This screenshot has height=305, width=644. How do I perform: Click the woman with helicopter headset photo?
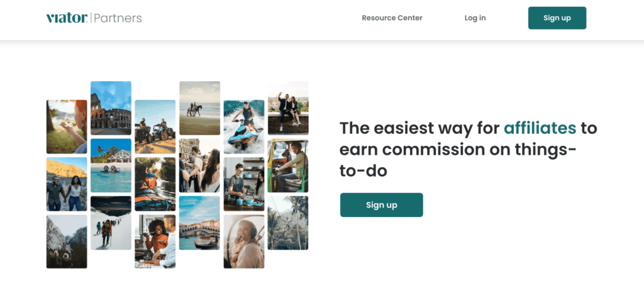pyautogui.click(x=244, y=241)
